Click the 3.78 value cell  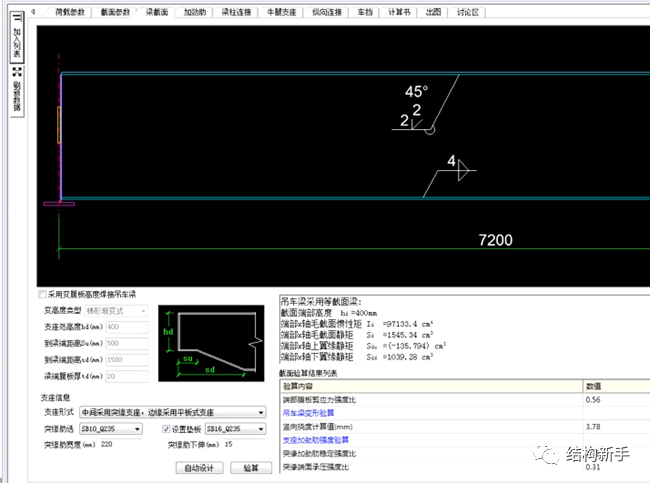[593, 427]
